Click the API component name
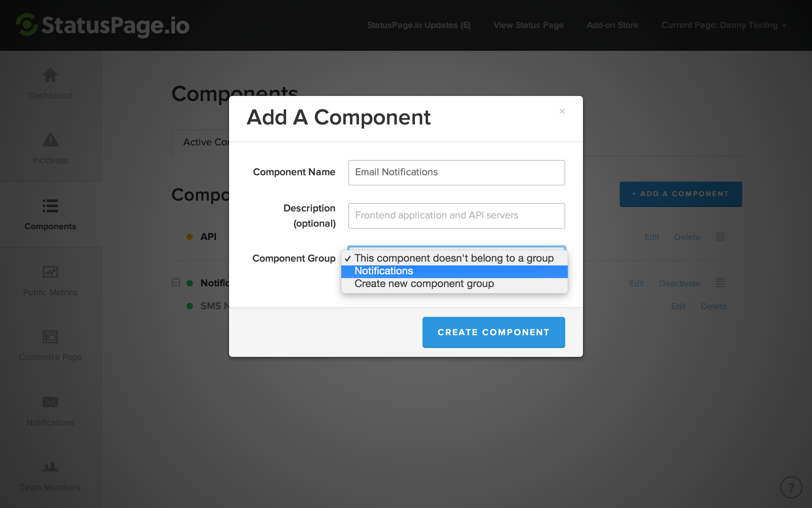Image resolution: width=812 pixels, height=508 pixels. coord(208,237)
